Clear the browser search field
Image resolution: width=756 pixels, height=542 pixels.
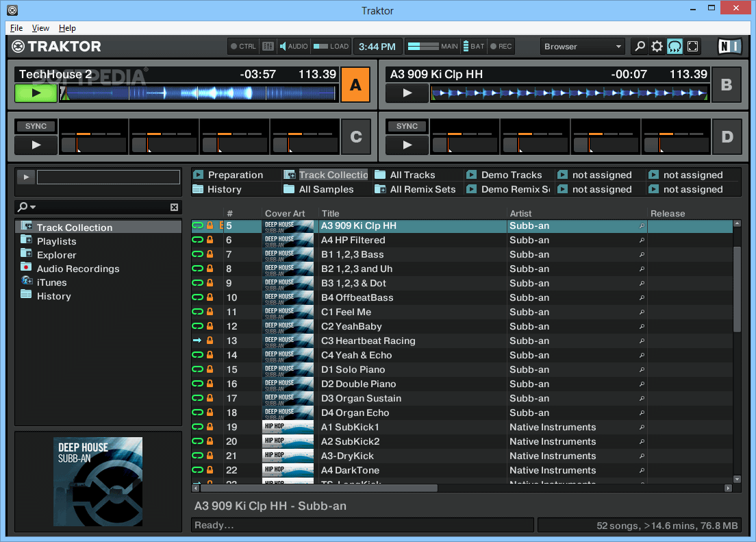pos(174,207)
